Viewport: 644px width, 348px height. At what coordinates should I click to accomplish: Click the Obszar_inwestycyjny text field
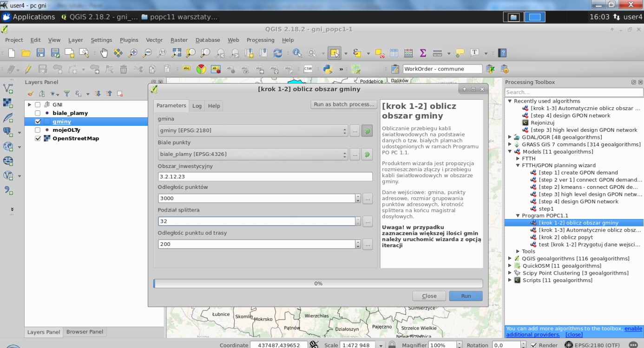click(x=265, y=176)
